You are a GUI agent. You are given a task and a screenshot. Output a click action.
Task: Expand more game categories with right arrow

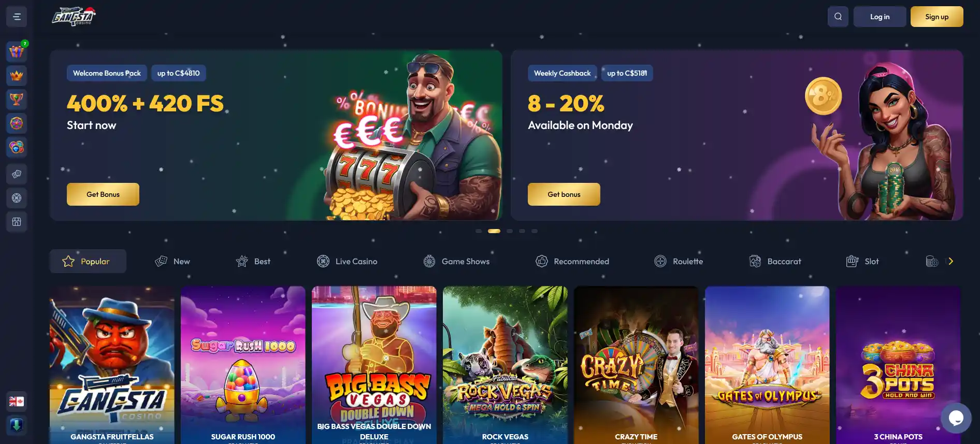pos(950,261)
